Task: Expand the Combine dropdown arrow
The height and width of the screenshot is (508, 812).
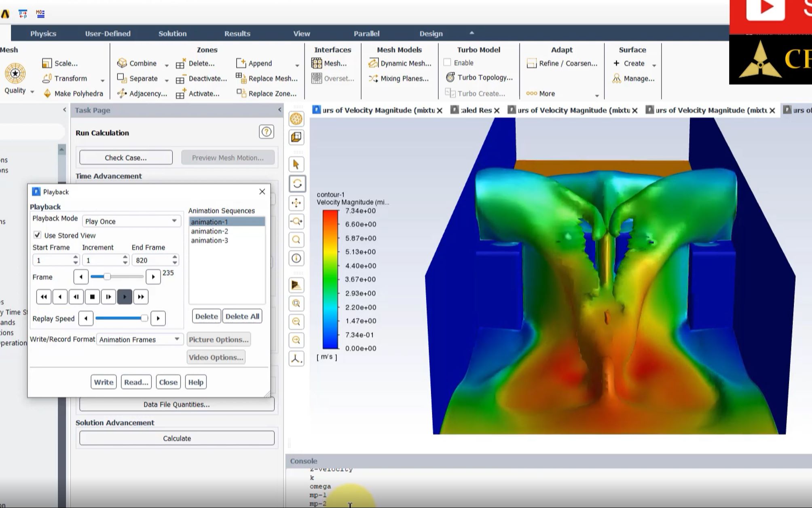Action: (166, 64)
